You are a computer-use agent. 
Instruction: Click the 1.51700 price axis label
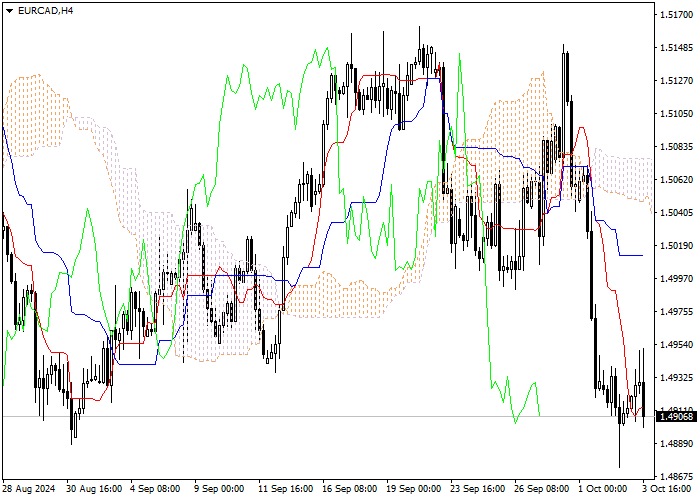click(676, 15)
